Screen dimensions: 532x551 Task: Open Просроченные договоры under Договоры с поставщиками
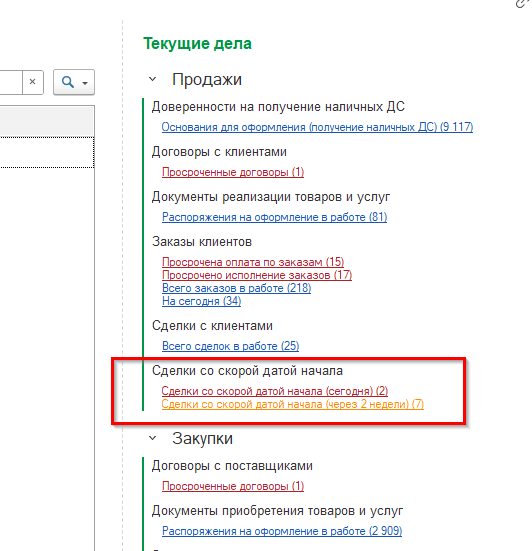coord(233,486)
